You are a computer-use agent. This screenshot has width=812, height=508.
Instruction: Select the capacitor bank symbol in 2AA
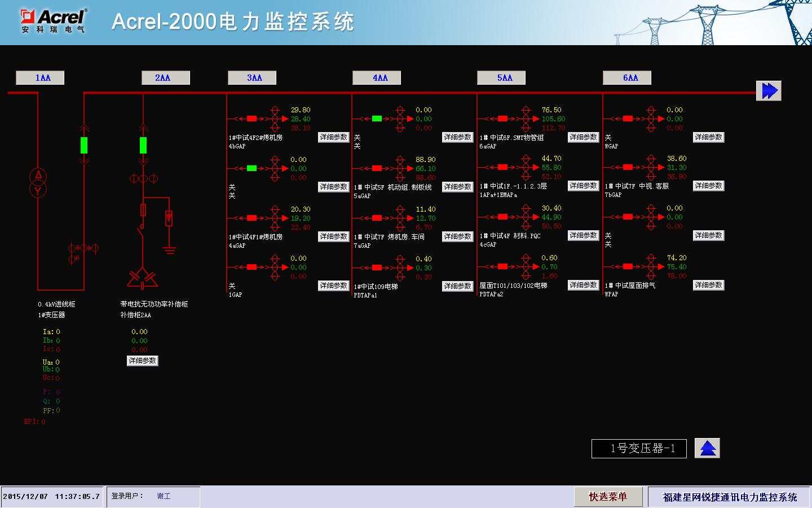(142, 278)
